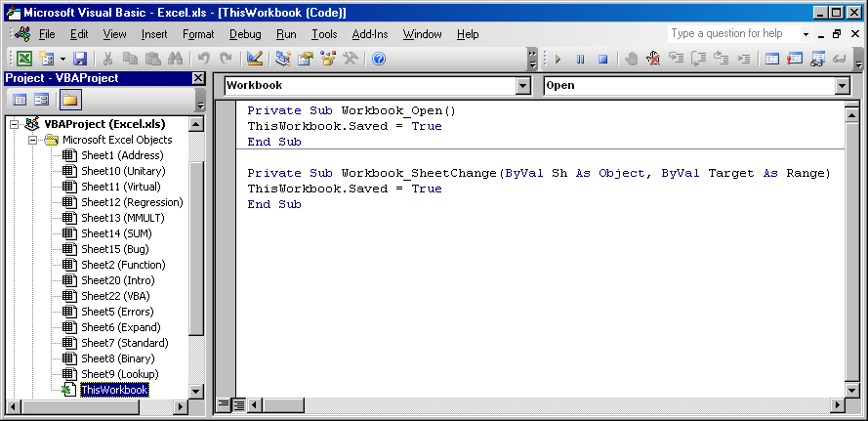Switch to Procedure View button

pos(223,405)
